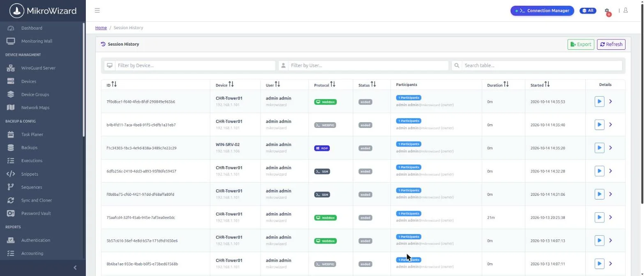Click the sidebar scrollbar
644x276 pixels.
[x=84, y=80]
